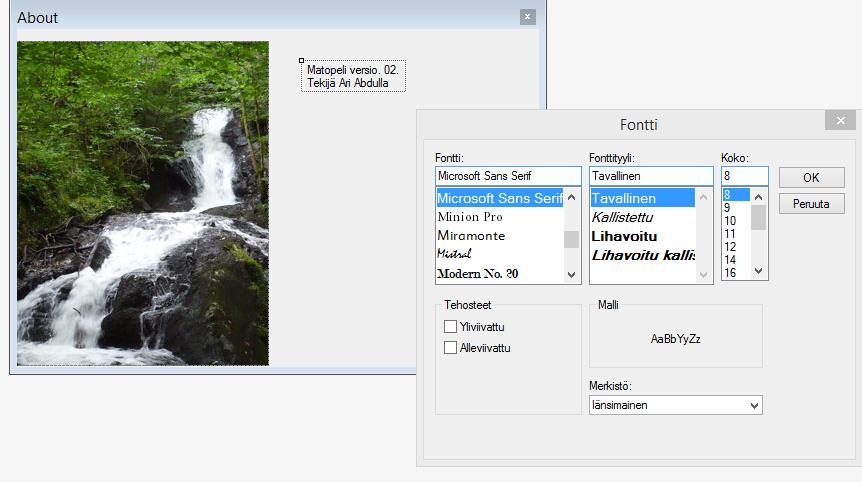The height and width of the screenshot is (482, 862).
Task: Select font size 9
Action: pyautogui.click(x=736, y=208)
